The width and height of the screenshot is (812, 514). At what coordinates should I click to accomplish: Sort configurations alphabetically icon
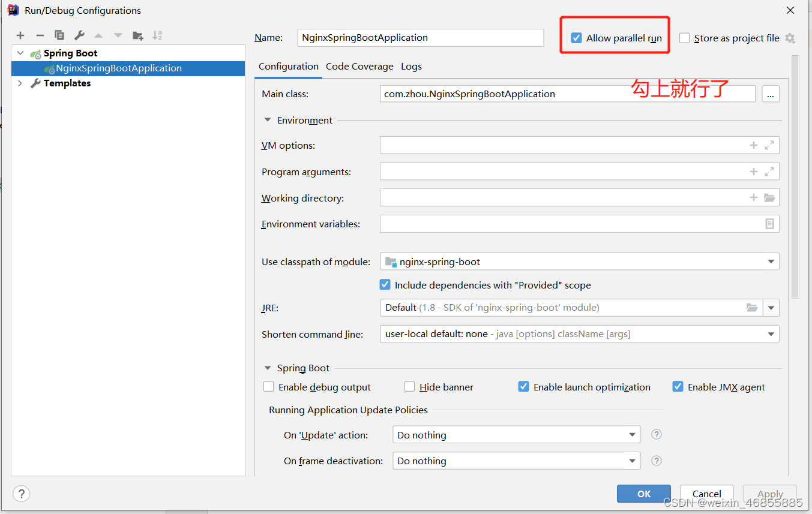tap(157, 35)
